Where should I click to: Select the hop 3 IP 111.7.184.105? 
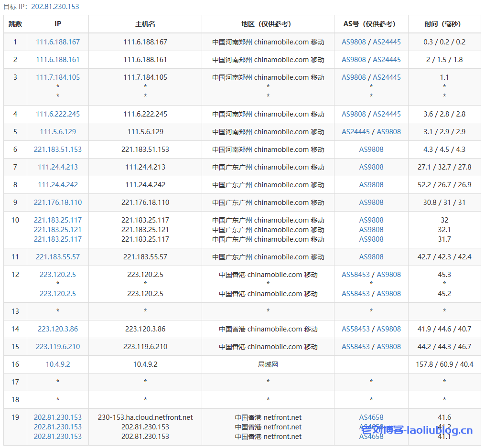click(x=58, y=77)
